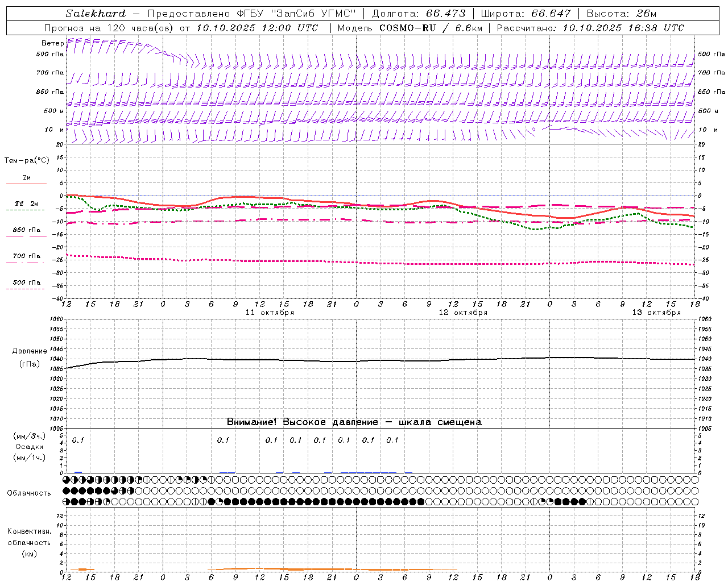
Task: Click the "Рассчитано: 10.10.2025 16:38 UTC" timestamp
Action: [x=590, y=28]
